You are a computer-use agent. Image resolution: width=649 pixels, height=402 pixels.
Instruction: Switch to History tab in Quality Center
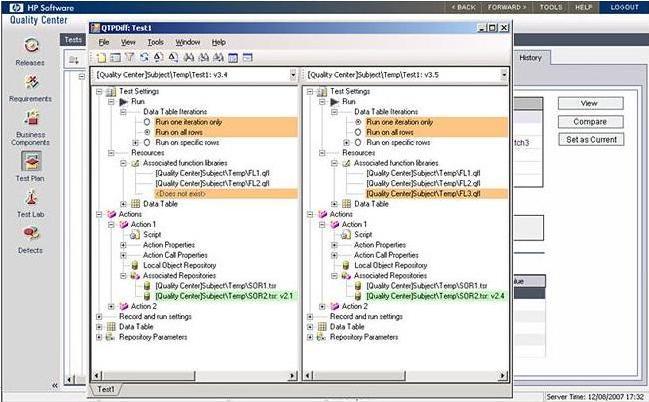point(530,58)
